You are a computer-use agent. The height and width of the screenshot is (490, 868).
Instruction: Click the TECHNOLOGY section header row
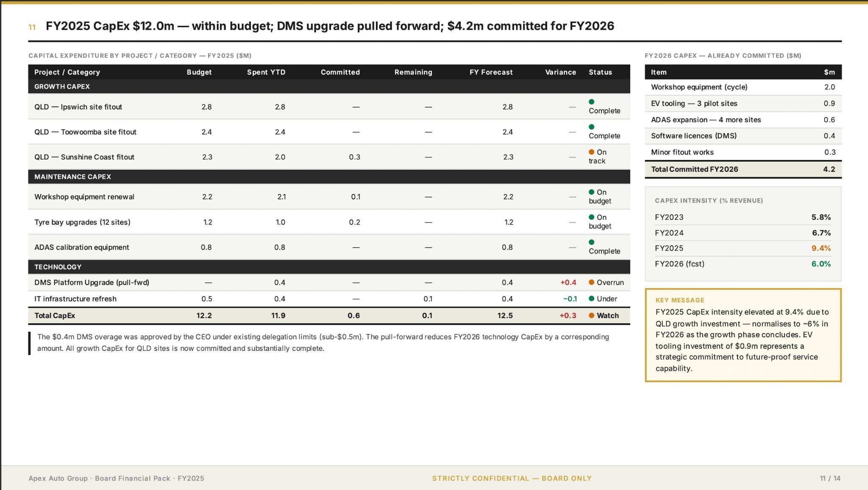tap(329, 267)
